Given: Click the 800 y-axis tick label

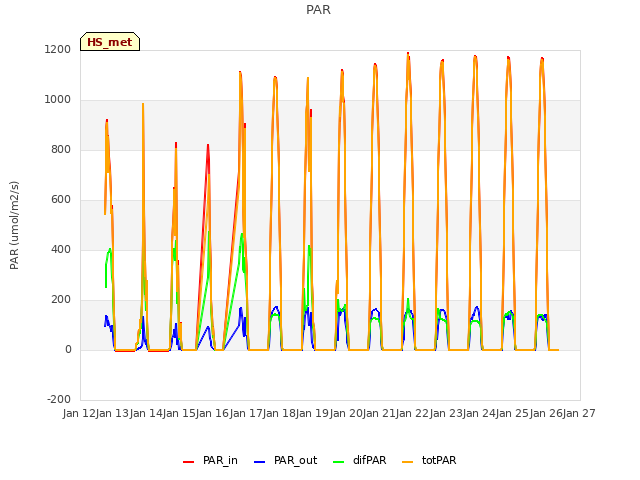Looking at the screenshot, I should (x=61, y=149).
